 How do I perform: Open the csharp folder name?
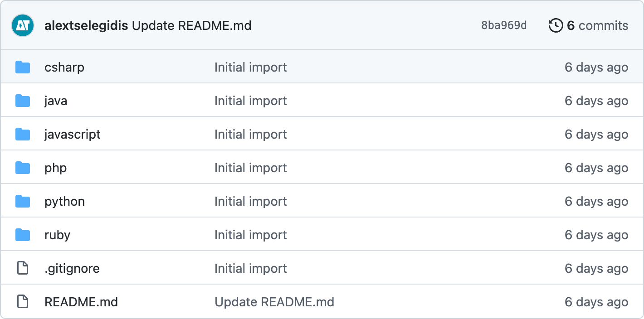click(x=64, y=68)
